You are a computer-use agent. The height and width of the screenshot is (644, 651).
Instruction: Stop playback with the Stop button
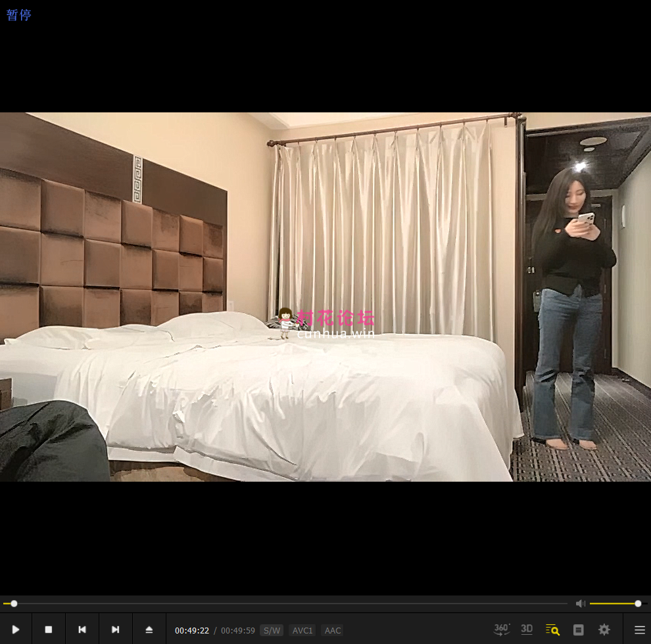point(49,630)
